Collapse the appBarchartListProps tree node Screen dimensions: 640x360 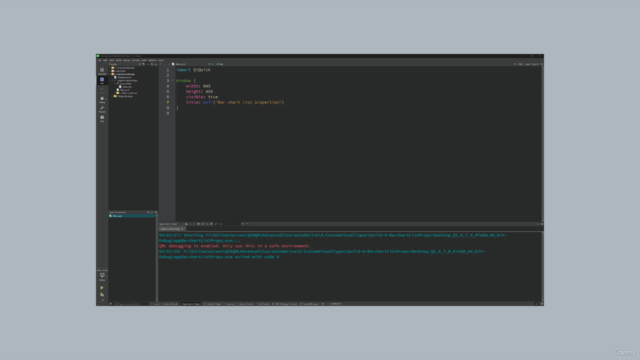pos(112,80)
